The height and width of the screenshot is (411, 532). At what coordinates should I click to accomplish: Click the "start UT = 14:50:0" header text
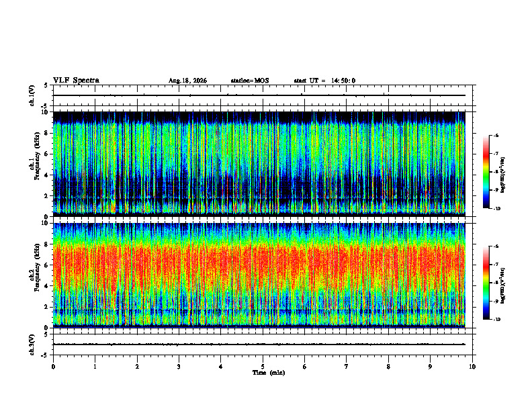(324, 81)
